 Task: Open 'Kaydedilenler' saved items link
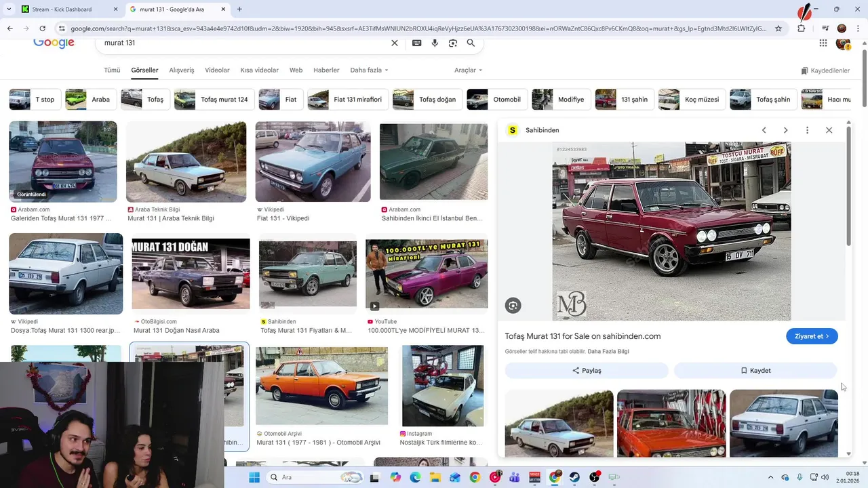tap(825, 70)
